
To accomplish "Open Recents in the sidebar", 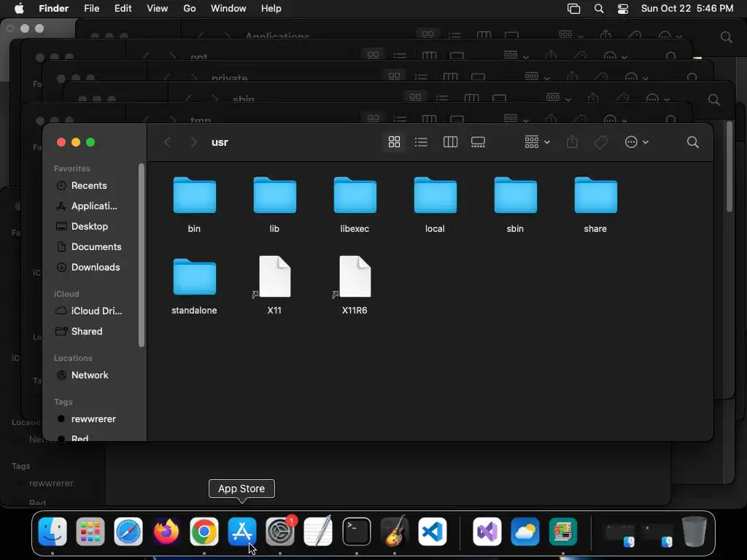I will pyautogui.click(x=88, y=186).
